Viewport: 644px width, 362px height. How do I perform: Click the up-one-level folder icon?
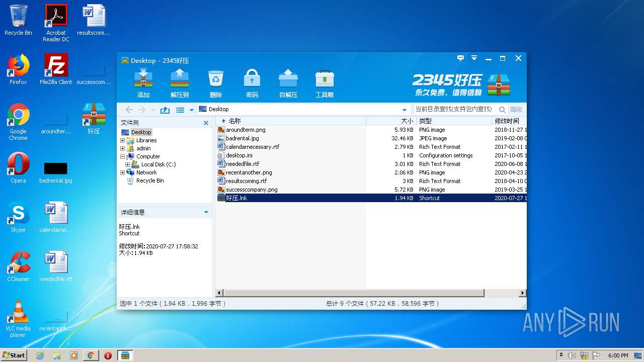165,110
